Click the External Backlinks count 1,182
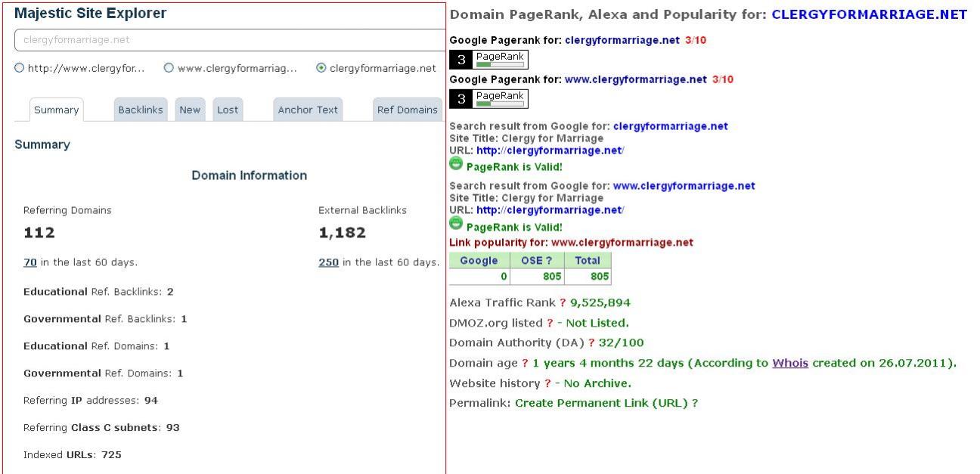This screenshot has width=980, height=474. (342, 233)
